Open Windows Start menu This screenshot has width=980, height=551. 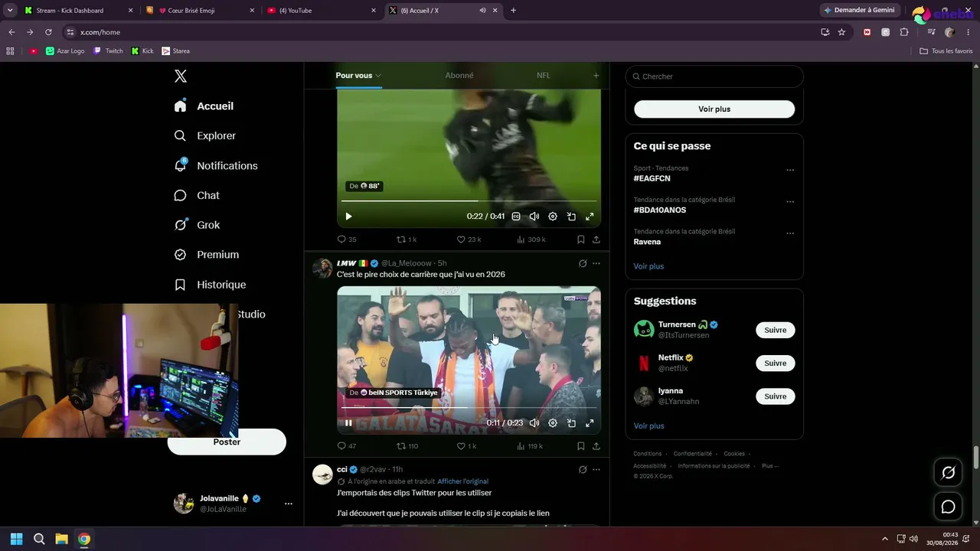(16, 539)
